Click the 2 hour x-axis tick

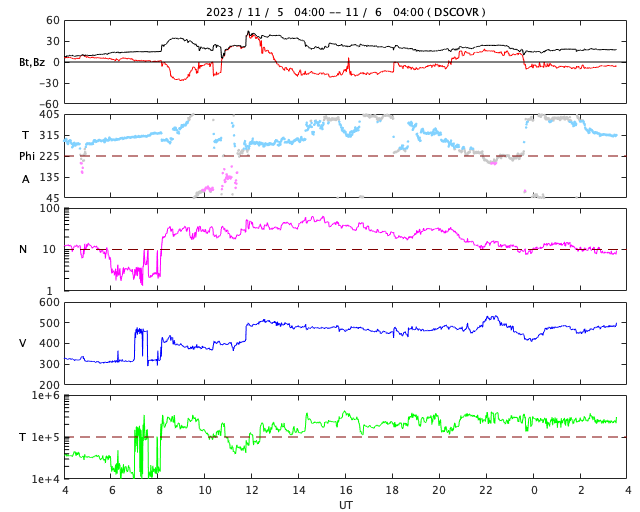(581, 490)
